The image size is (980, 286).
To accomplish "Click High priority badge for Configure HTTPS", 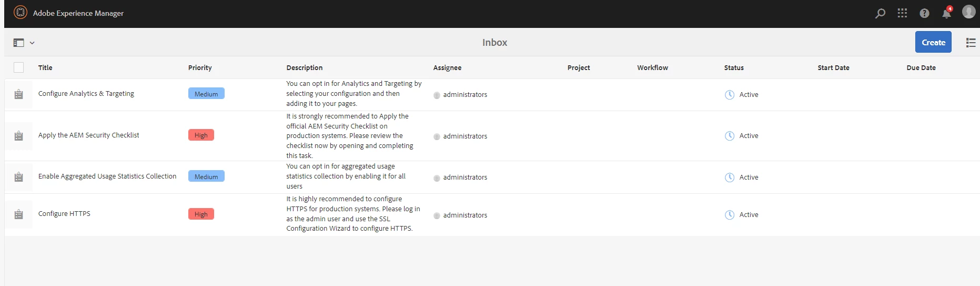I will tap(201, 214).
